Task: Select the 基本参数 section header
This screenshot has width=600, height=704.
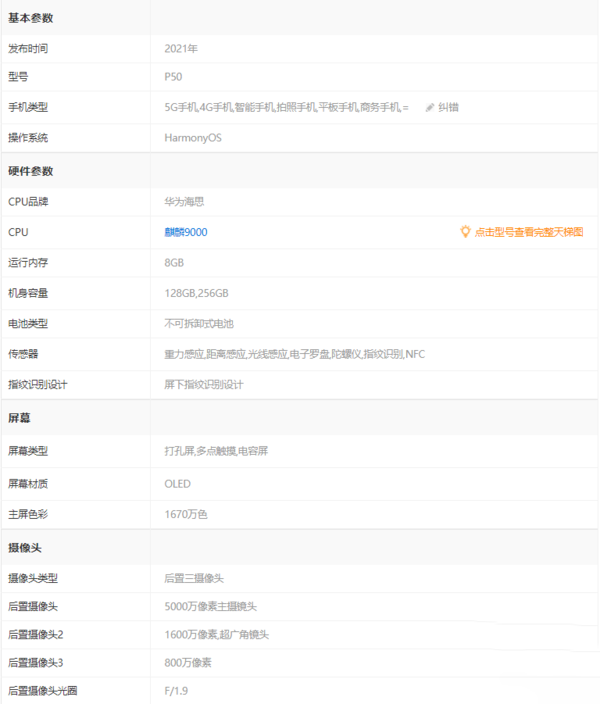Action: [x=31, y=18]
